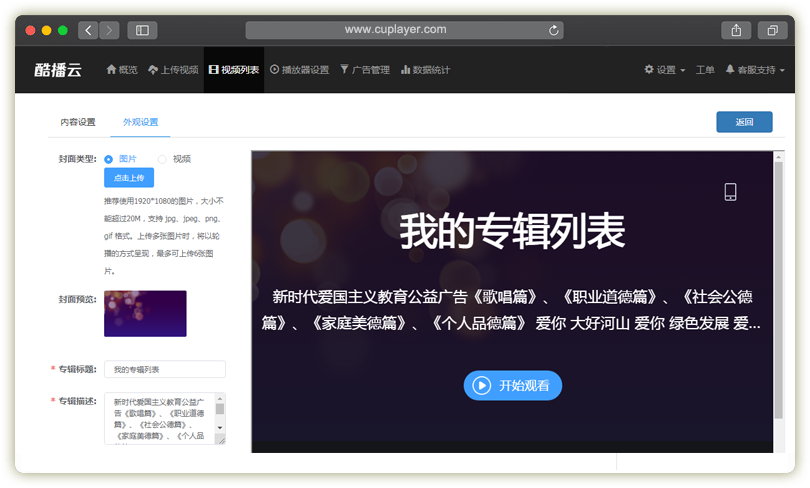Click the 广告管理 funnel icon
810x488 pixels.
(345, 70)
